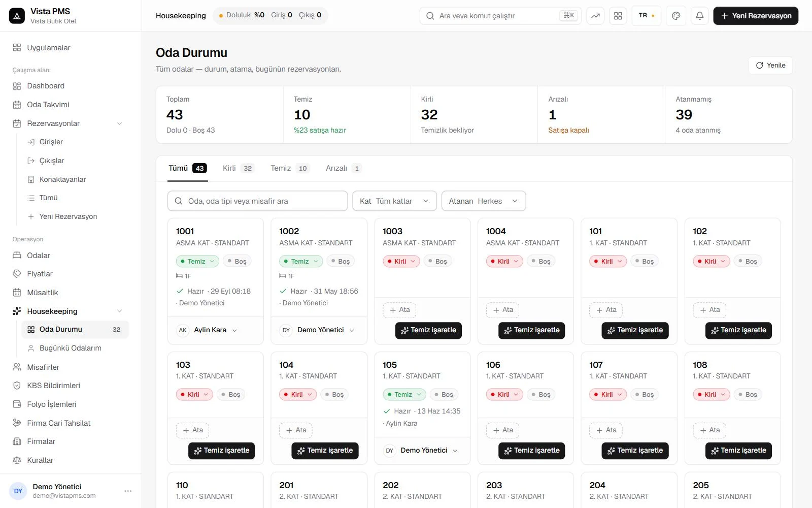Click the demo@vistapms.com account email
812x508 pixels.
[64, 496]
